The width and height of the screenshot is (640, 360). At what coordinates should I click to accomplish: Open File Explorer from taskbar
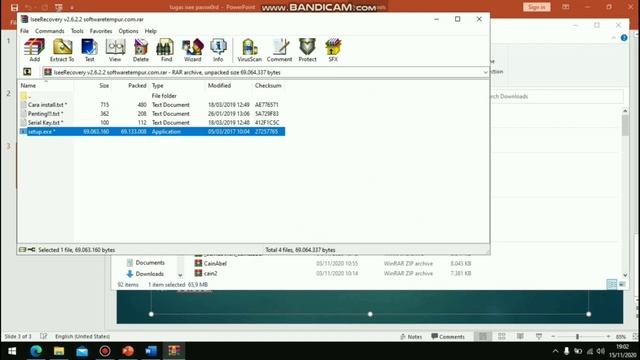(59, 351)
